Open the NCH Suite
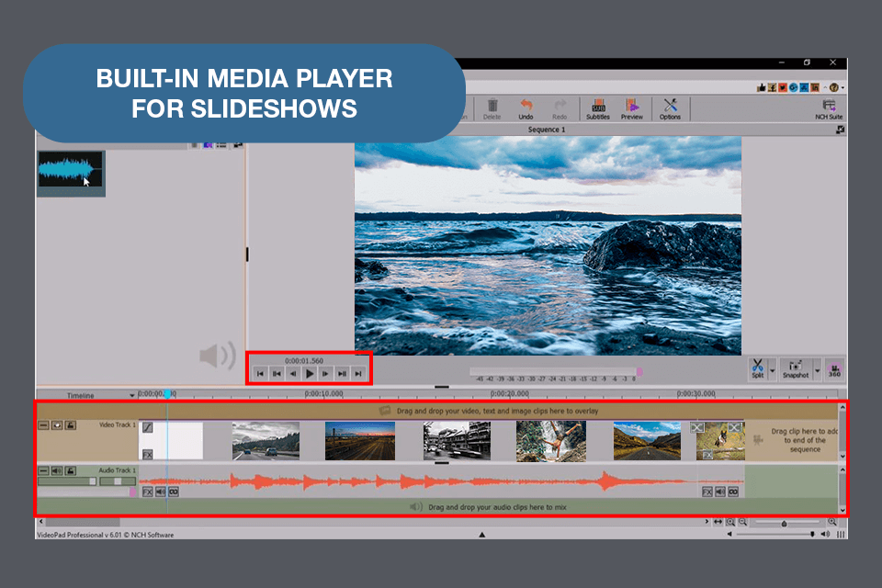 (x=829, y=109)
